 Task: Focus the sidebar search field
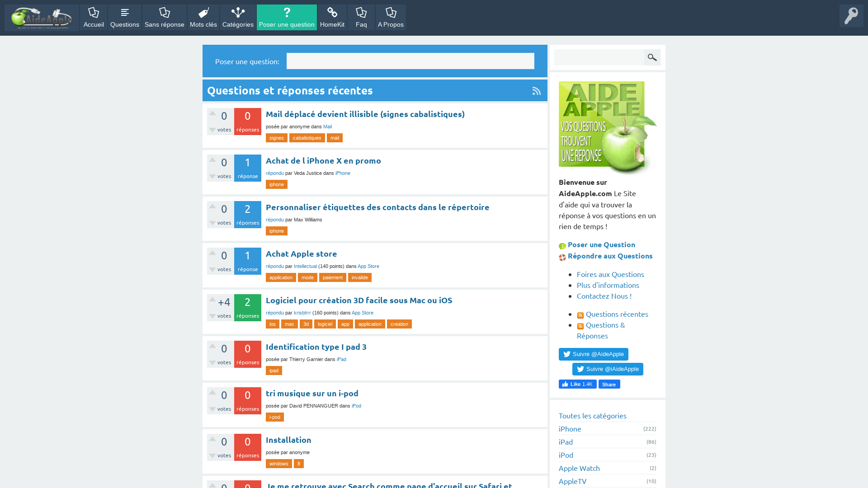pos(599,57)
